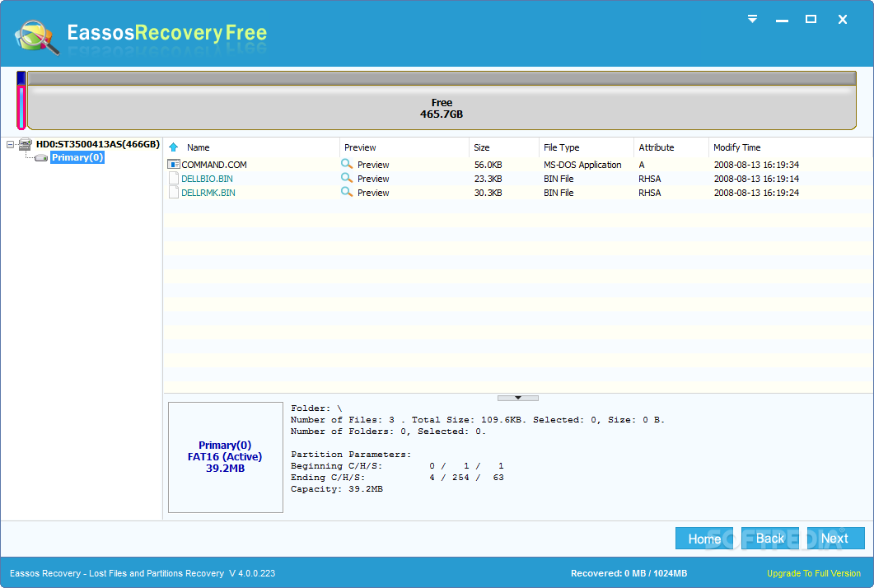Close the Eassos Recovery window
This screenshot has height=588, width=874.
[x=842, y=20]
